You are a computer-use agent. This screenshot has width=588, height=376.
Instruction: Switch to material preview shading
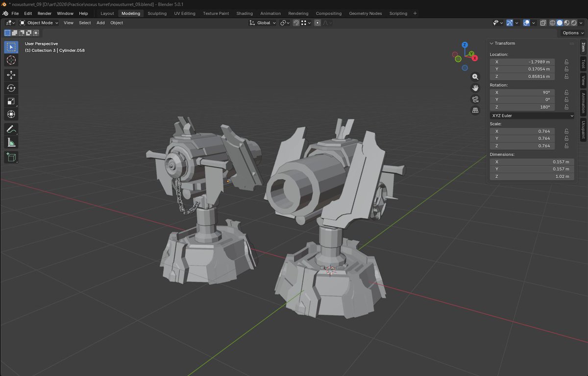coord(566,23)
